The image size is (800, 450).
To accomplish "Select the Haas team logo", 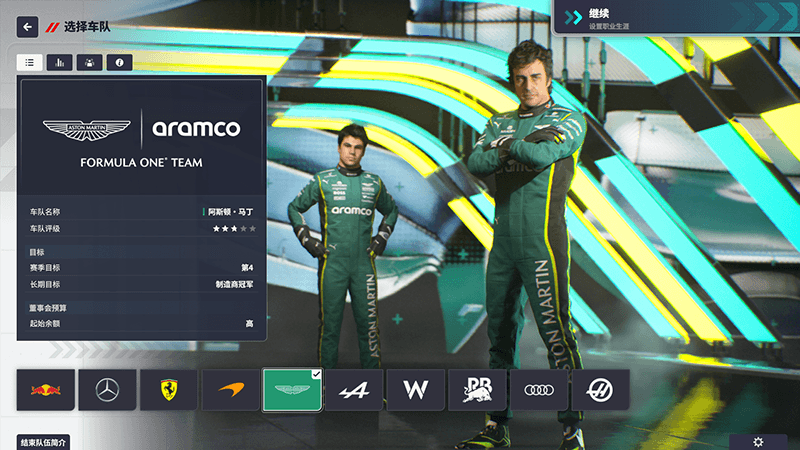I will (601, 390).
